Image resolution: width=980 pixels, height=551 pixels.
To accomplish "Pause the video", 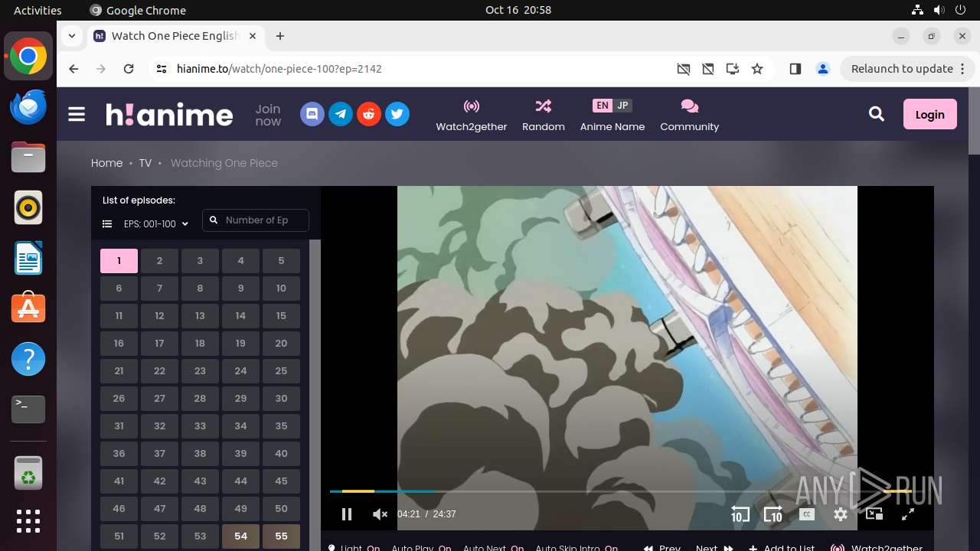I will pyautogui.click(x=347, y=514).
